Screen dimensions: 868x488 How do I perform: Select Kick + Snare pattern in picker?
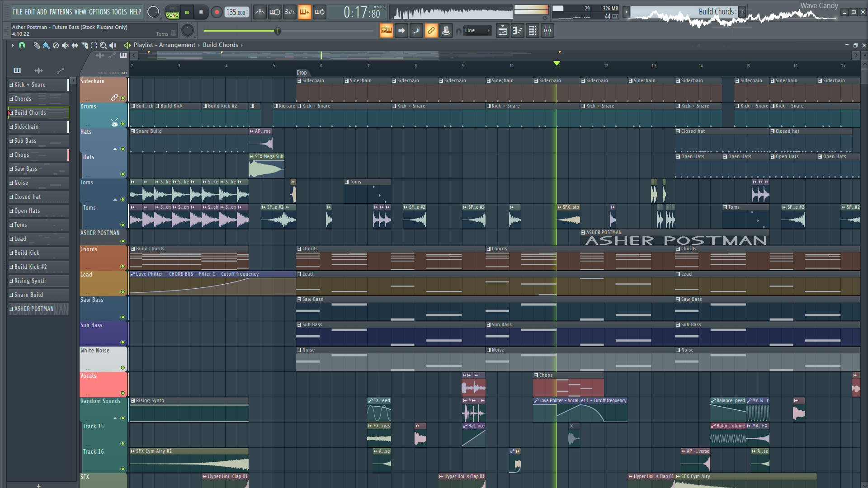click(x=38, y=84)
